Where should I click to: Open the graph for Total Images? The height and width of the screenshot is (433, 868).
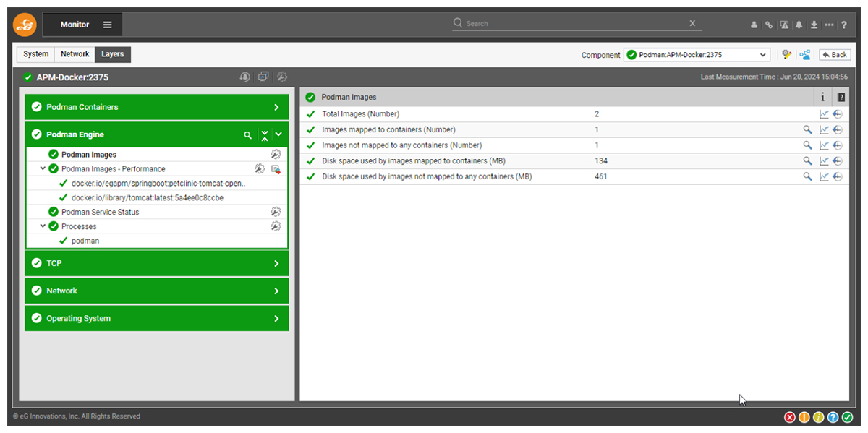click(x=824, y=114)
